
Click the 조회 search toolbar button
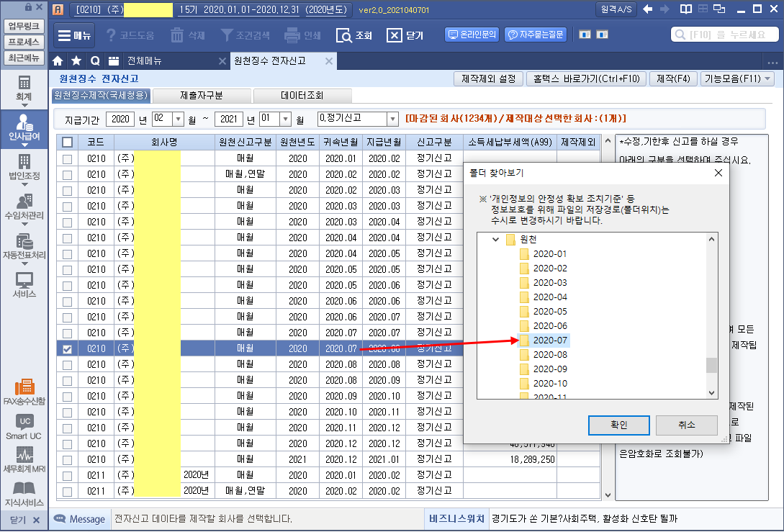[354, 35]
